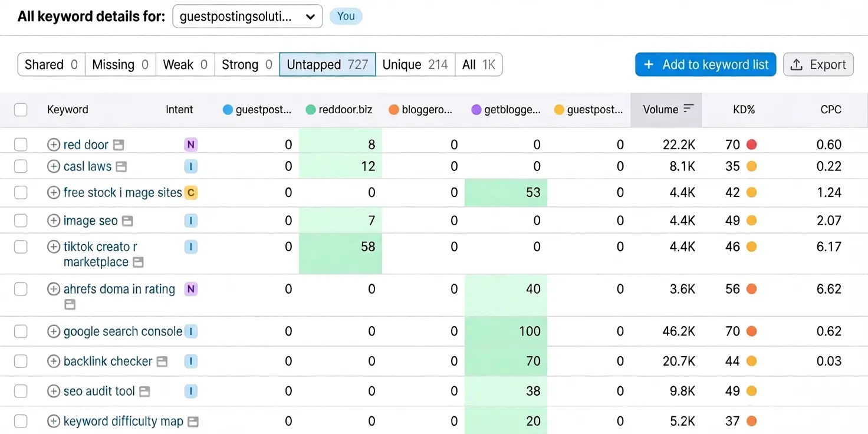Sort by the KD% column header
Image resolution: width=868 pixels, height=434 pixels.
pyautogui.click(x=744, y=110)
